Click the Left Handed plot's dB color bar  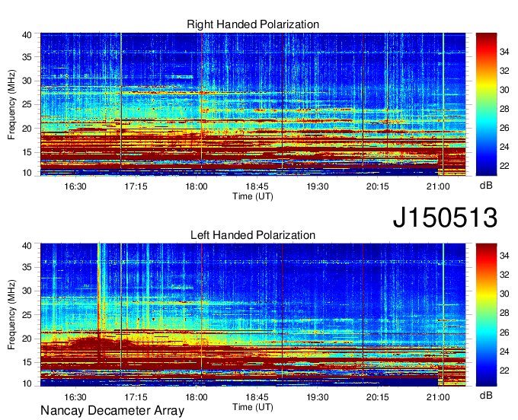click(x=486, y=315)
